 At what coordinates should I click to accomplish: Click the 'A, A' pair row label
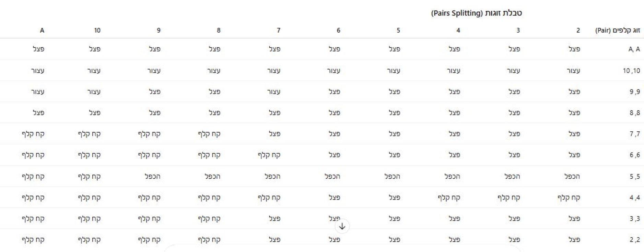[634, 49]
